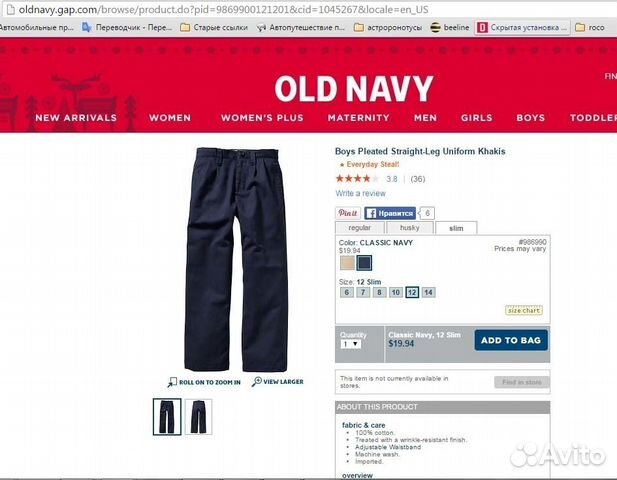Open the Старые ссылки bookmark folder
Screen dimensions: 617x480
point(214,27)
